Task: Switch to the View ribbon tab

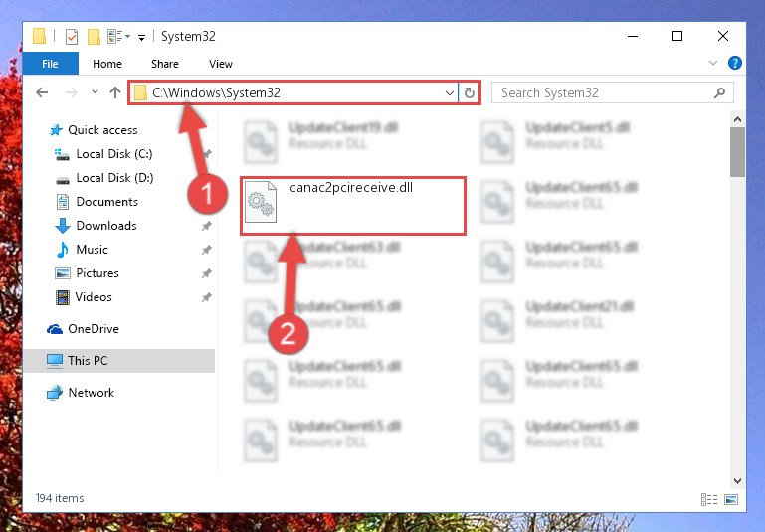Action: [x=221, y=64]
